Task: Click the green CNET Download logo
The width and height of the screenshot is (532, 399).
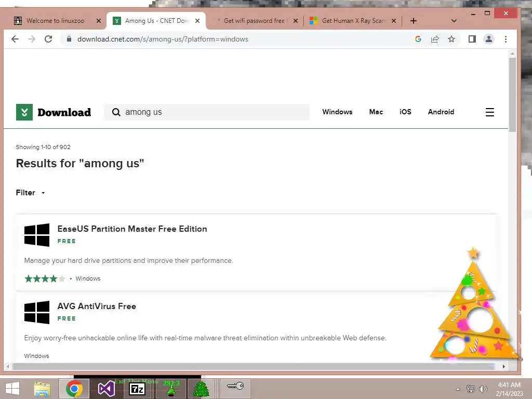Action: click(54, 112)
